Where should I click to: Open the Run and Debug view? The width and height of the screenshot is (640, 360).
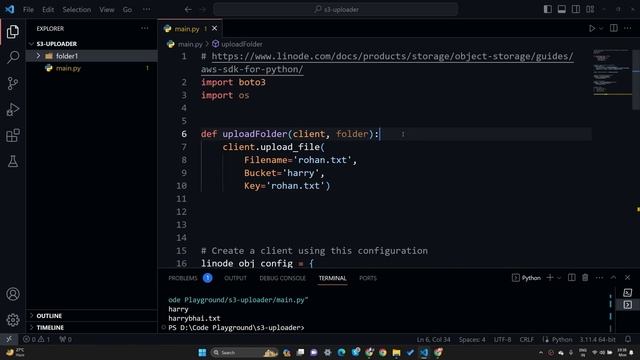(x=13, y=109)
